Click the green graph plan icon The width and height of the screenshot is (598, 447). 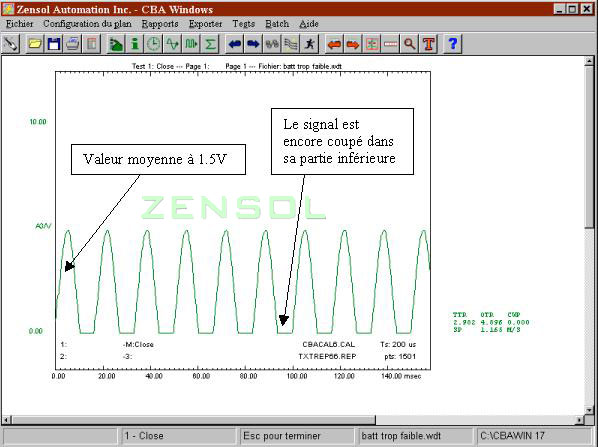(x=116, y=44)
